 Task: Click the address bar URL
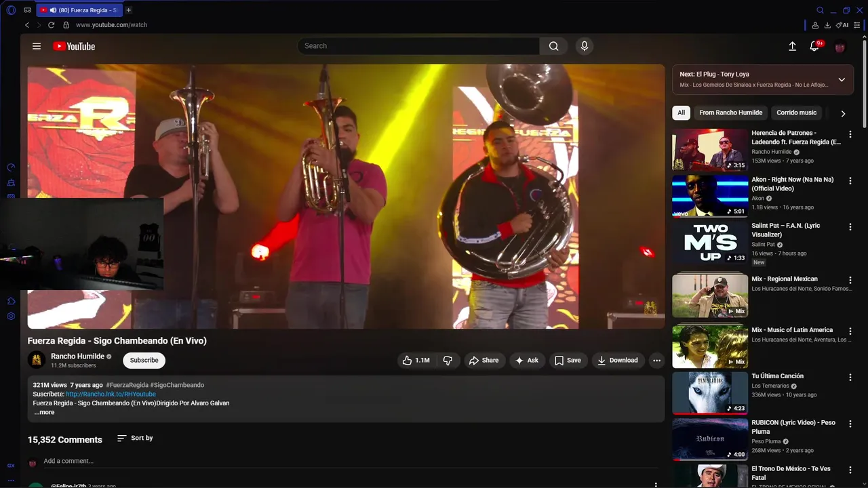111,25
